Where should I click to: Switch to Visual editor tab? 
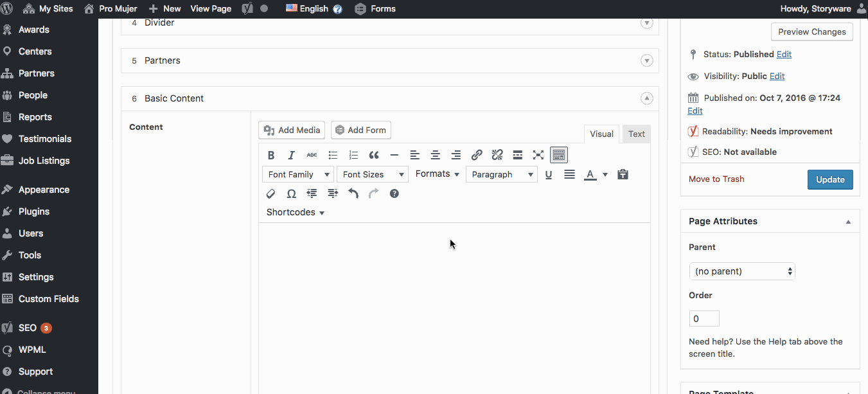click(601, 134)
